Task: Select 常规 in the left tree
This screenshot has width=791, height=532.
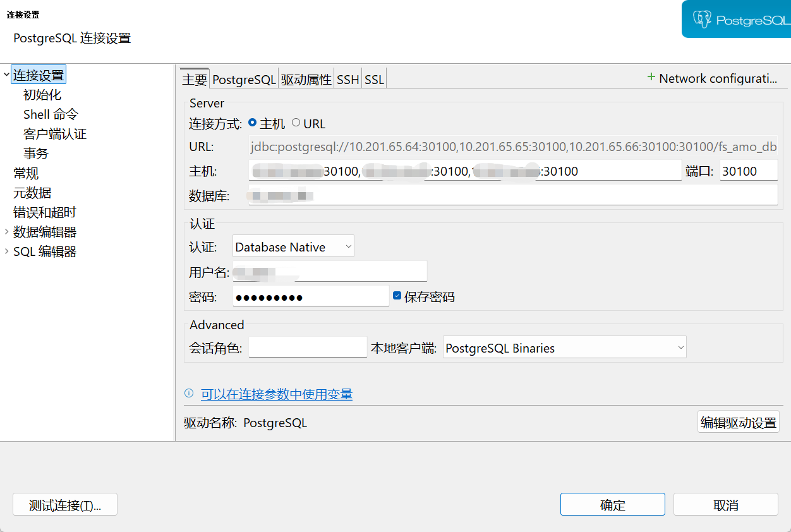Action: [x=26, y=173]
